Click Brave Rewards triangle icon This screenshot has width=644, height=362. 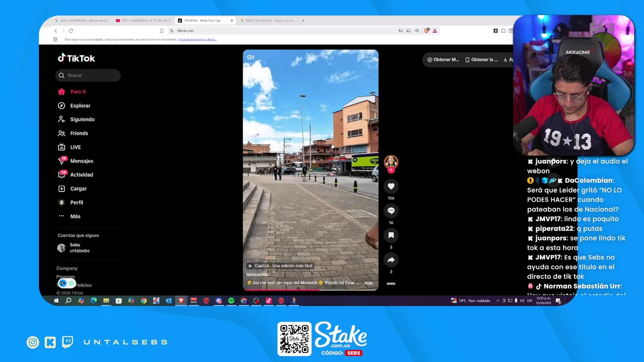(435, 31)
